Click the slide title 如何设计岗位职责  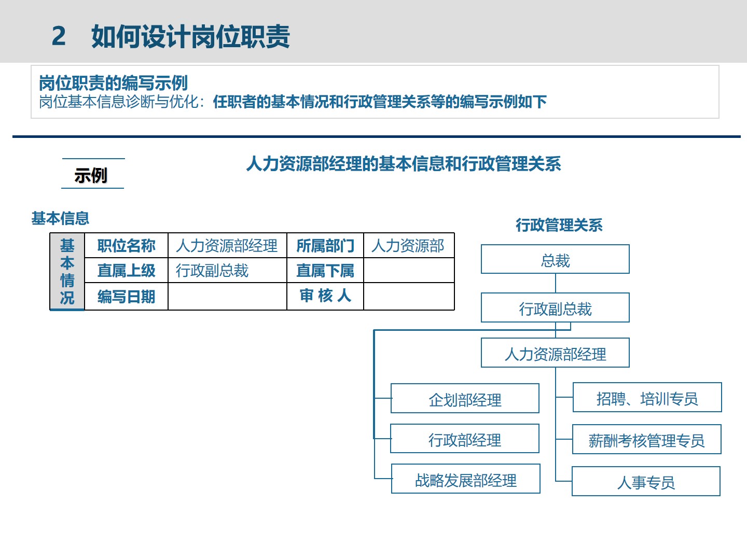point(190,36)
